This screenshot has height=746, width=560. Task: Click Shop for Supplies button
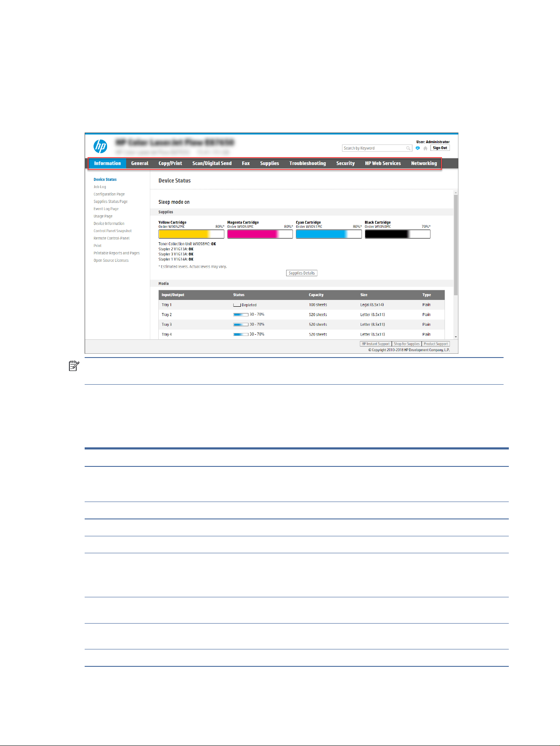coord(407,344)
